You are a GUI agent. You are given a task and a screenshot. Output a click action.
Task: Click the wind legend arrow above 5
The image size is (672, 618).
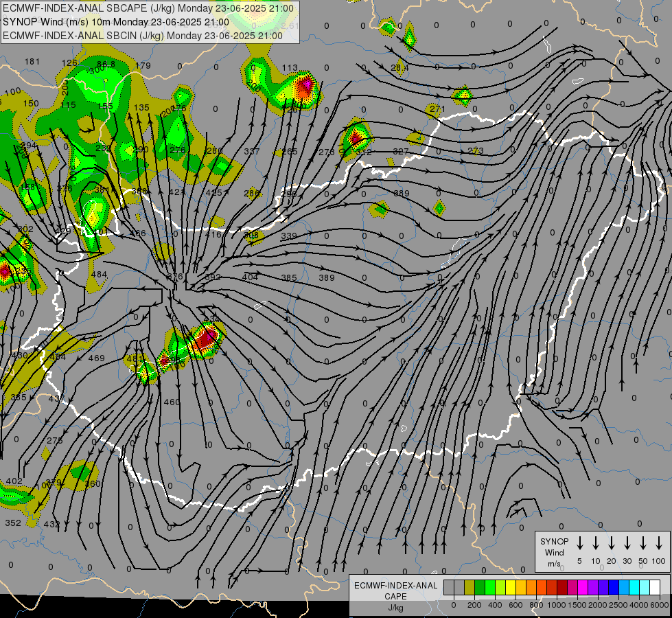point(579,543)
